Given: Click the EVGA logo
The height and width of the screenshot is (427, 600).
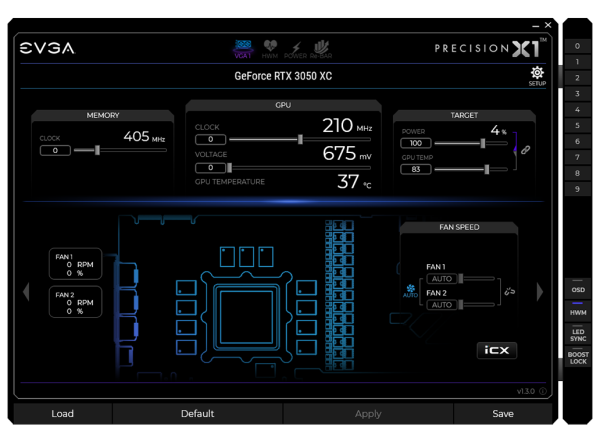Looking at the screenshot, I should [x=47, y=48].
